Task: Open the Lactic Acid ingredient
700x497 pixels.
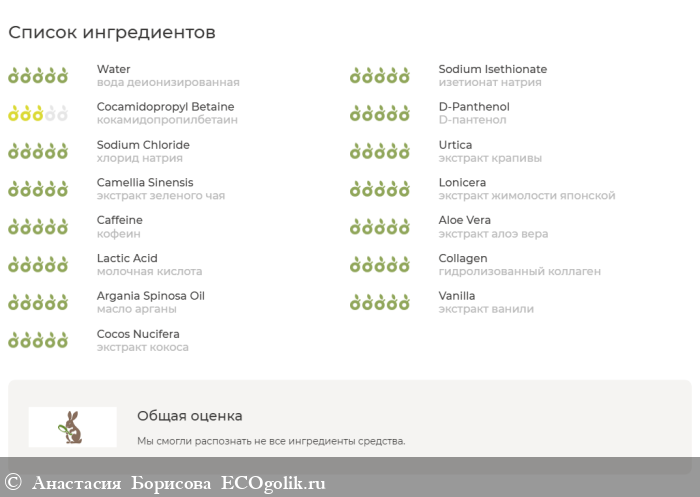Action: tap(127, 258)
